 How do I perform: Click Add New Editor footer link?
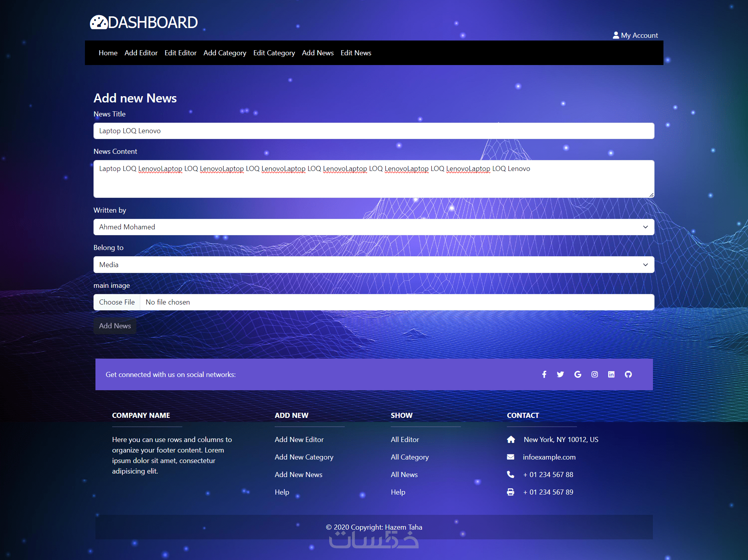[x=299, y=440]
